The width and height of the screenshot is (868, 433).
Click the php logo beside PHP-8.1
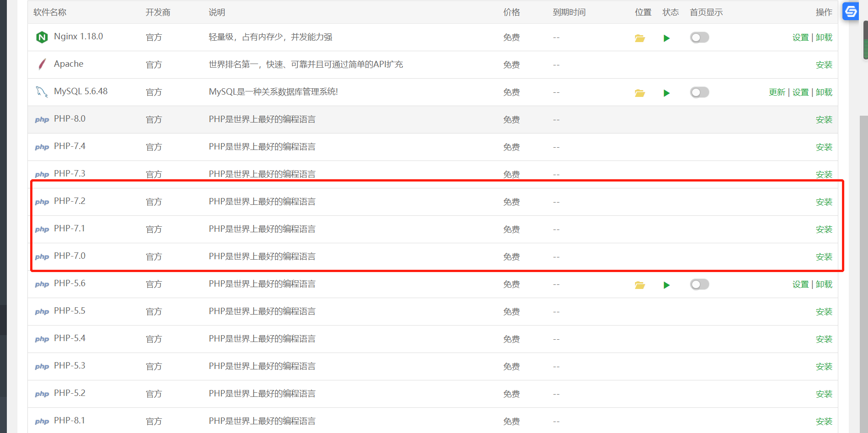pos(42,422)
